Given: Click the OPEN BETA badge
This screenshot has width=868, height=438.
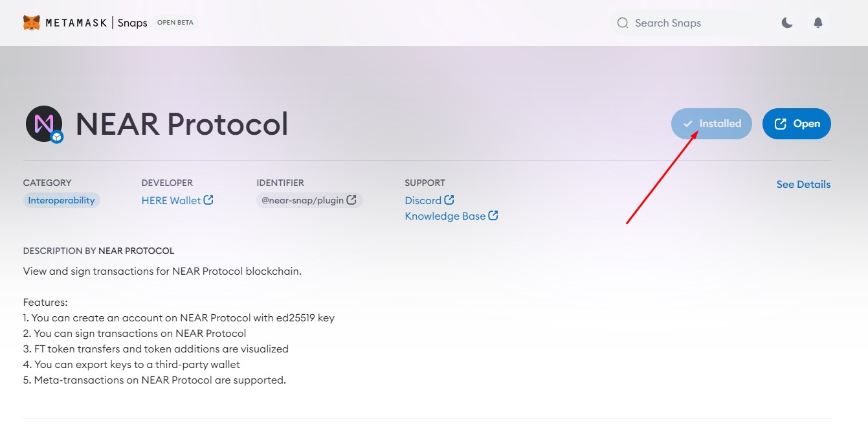Looking at the screenshot, I should pyautogui.click(x=175, y=23).
